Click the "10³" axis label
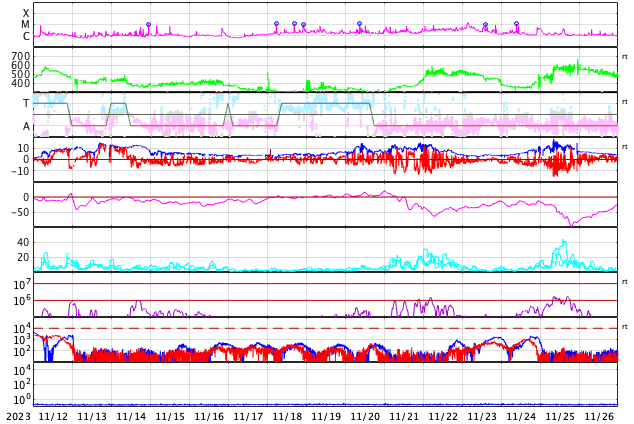Image resolution: width=634 pixels, height=424 pixels. [22, 340]
